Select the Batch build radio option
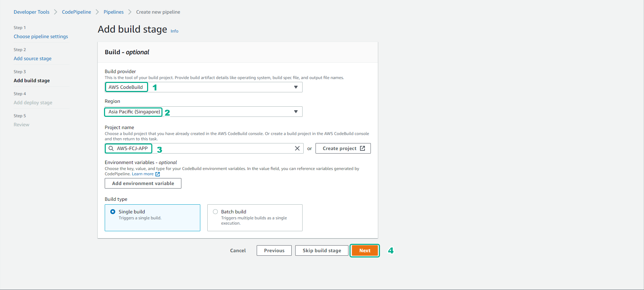The width and height of the screenshot is (644, 290). (215, 212)
